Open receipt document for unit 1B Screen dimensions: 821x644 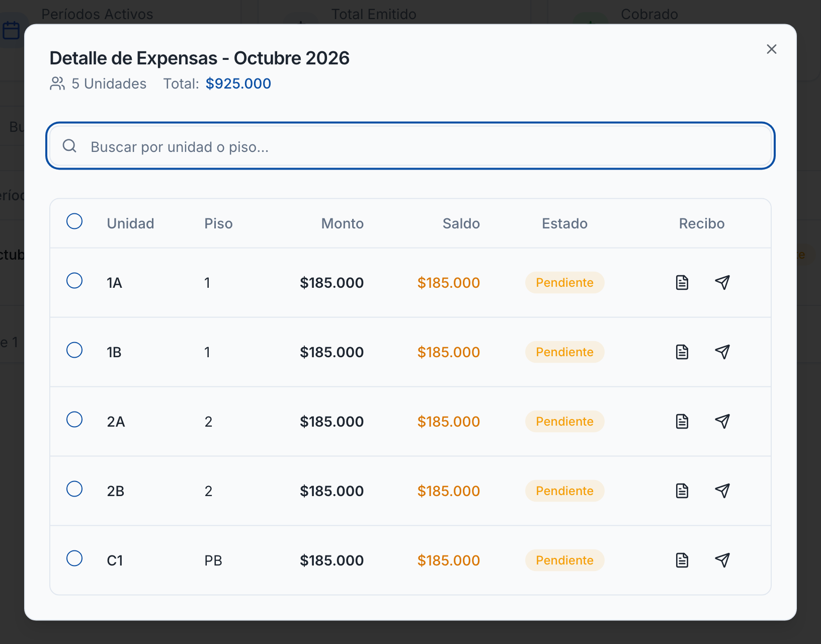pos(682,352)
